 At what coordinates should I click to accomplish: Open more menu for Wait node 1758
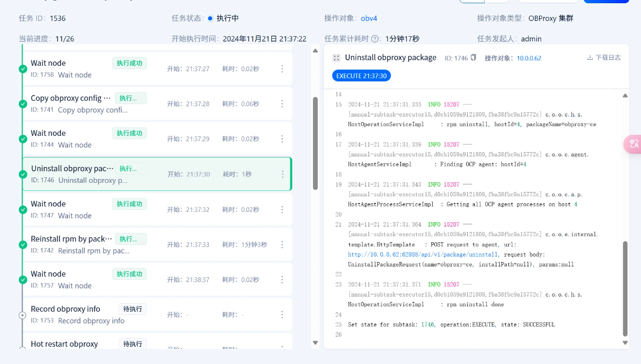pos(282,69)
